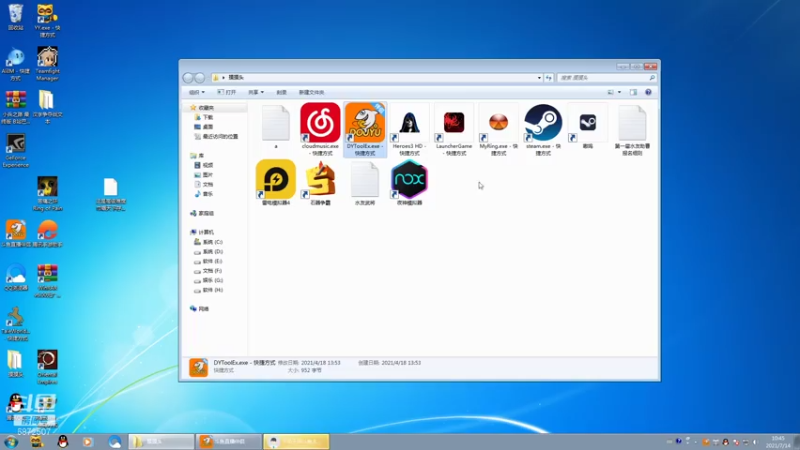Open the Share with dropdown

tap(256, 92)
